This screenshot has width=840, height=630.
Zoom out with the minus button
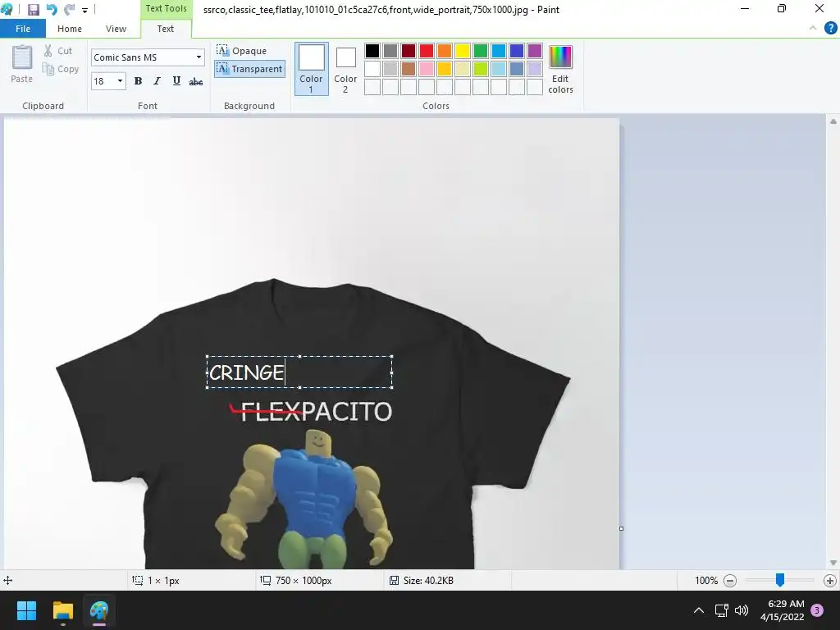click(729, 581)
